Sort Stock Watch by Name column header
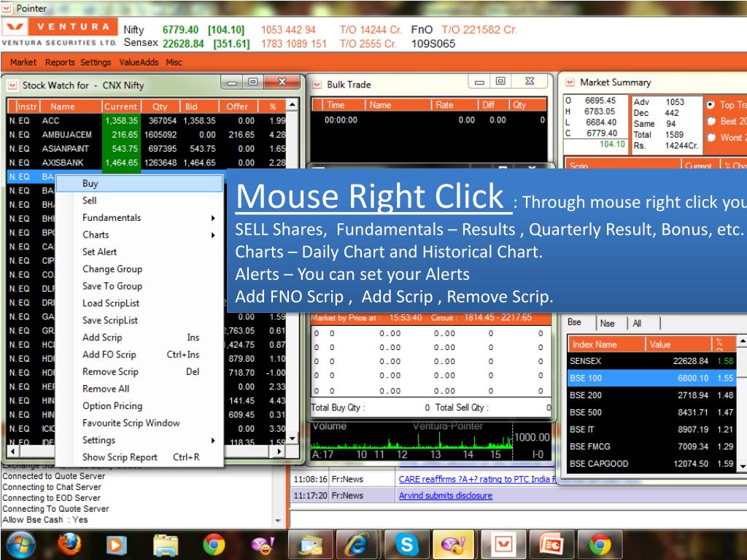The image size is (747, 560). tap(71, 106)
